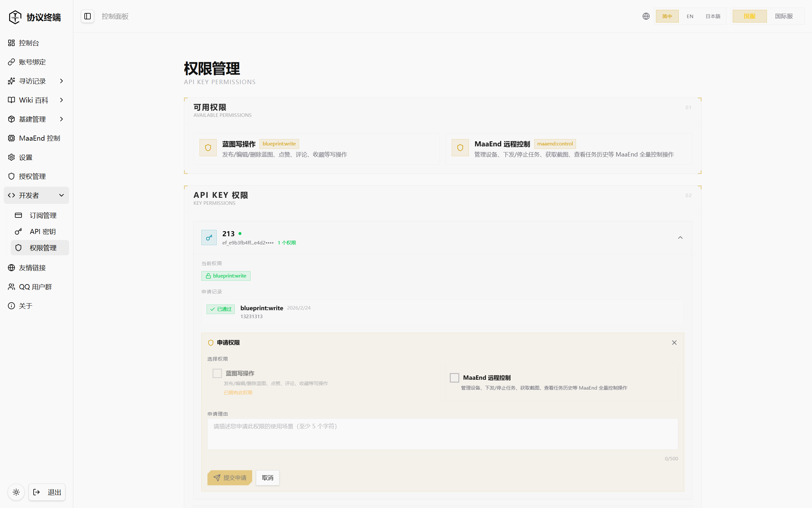Click the 已通过 status badge

[x=220, y=309]
